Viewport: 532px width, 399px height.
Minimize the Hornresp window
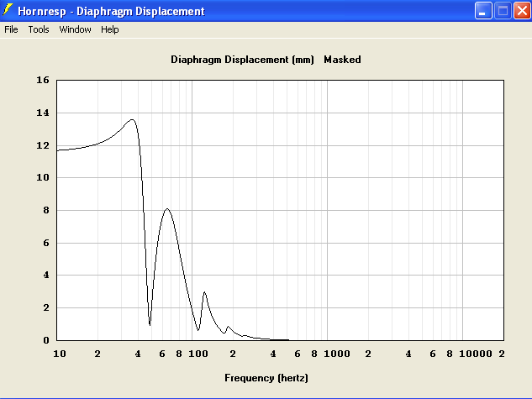pyautogui.click(x=483, y=11)
